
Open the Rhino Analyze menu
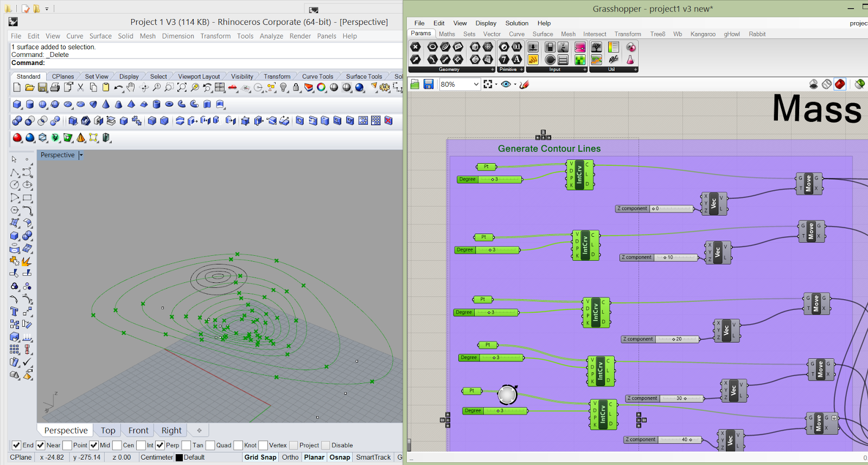271,36
